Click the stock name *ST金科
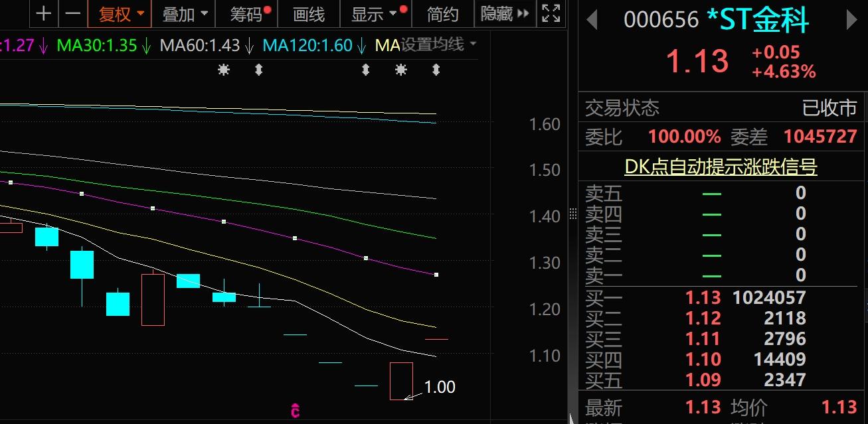The image size is (868, 424). [757, 20]
